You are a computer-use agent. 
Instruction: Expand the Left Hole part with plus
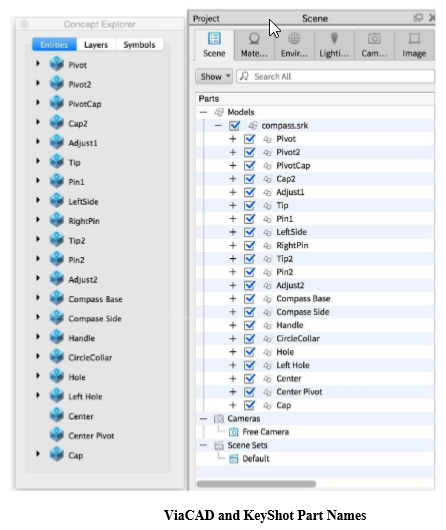point(233,365)
